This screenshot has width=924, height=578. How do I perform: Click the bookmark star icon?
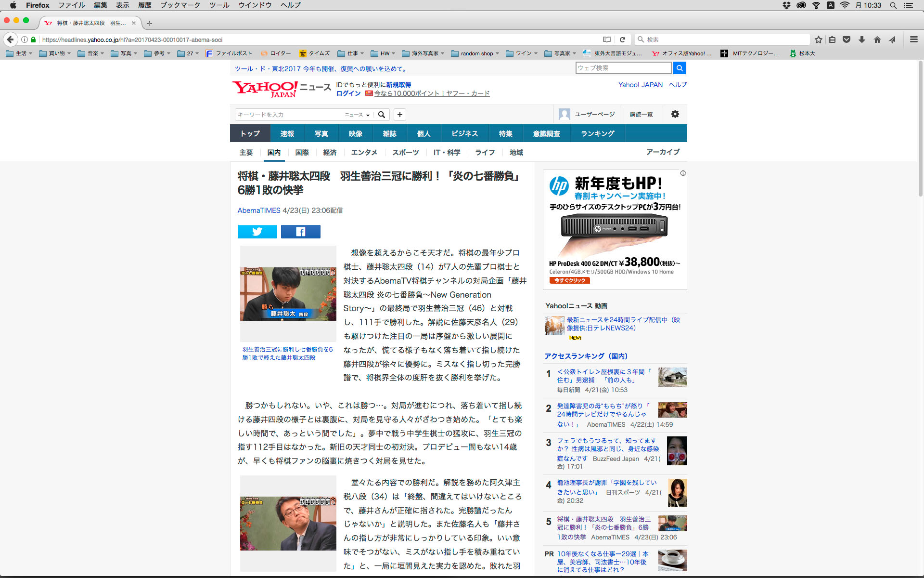(818, 39)
